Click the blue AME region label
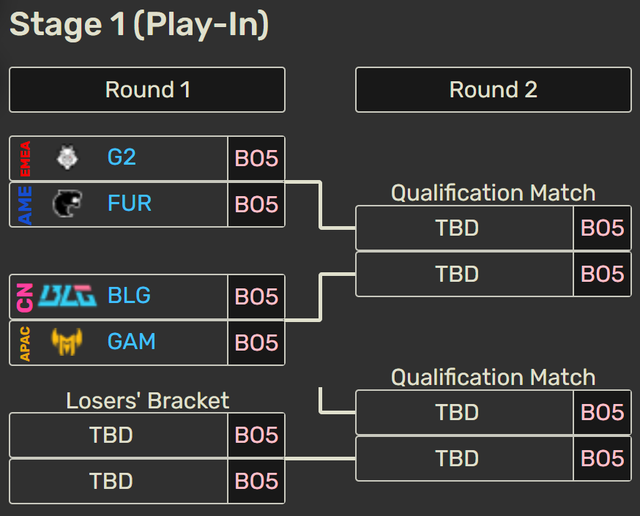This screenshot has width=640, height=516. pyautogui.click(x=25, y=204)
